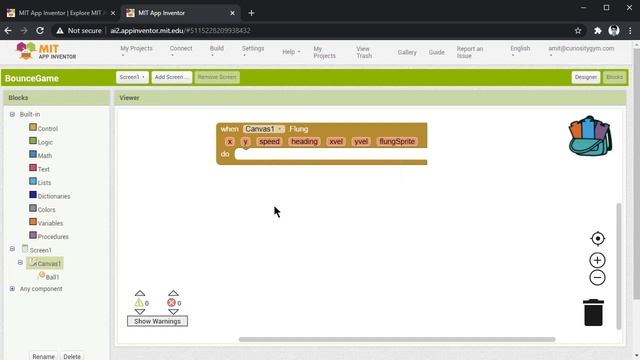The width and height of the screenshot is (640, 360).
Task: Open the account email dropdown
Action: click(581, 51)
